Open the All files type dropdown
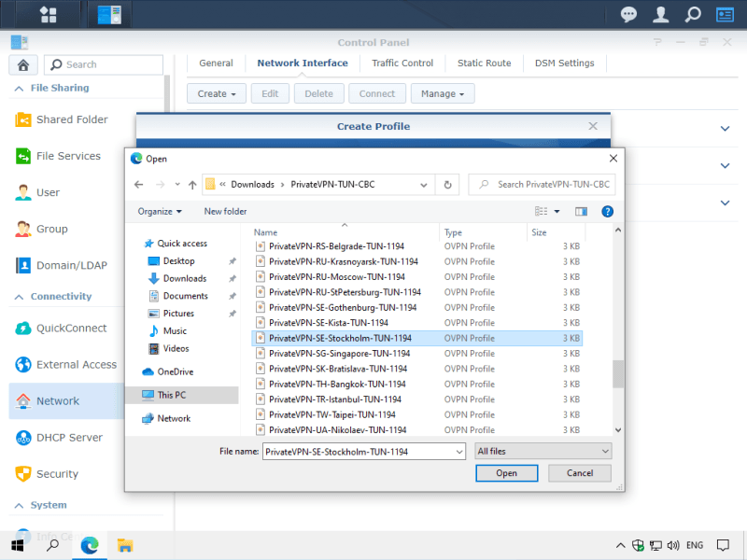Viewport: 747px width, 560px height. tap(543, 452)
